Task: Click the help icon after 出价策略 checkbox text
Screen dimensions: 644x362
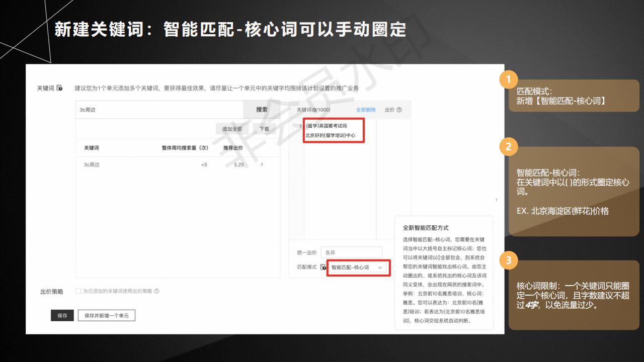Action: (x=157, y=291)
